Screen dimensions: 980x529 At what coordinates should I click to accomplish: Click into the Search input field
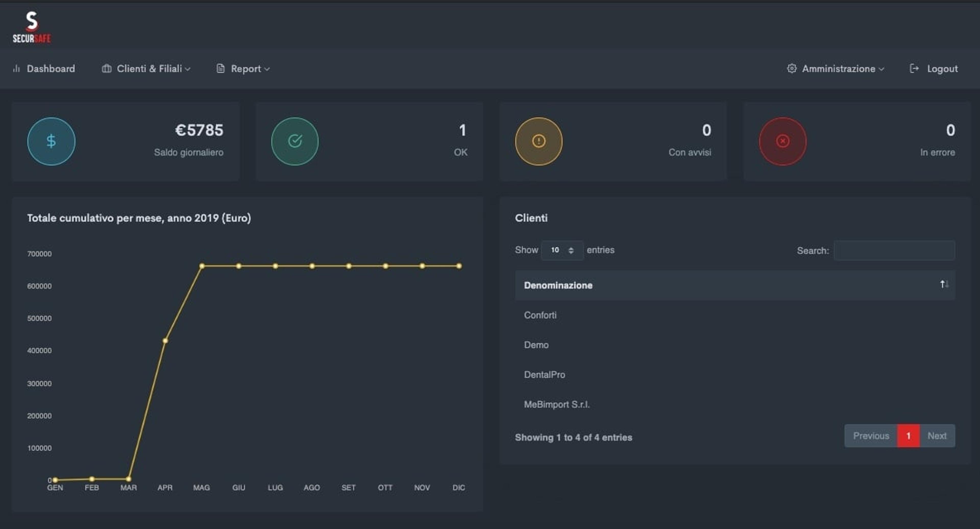(x=894, y=250)
